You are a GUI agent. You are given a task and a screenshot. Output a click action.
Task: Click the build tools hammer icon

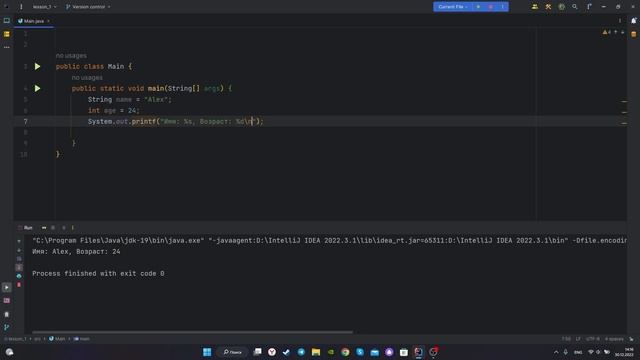tap(548, 7)
